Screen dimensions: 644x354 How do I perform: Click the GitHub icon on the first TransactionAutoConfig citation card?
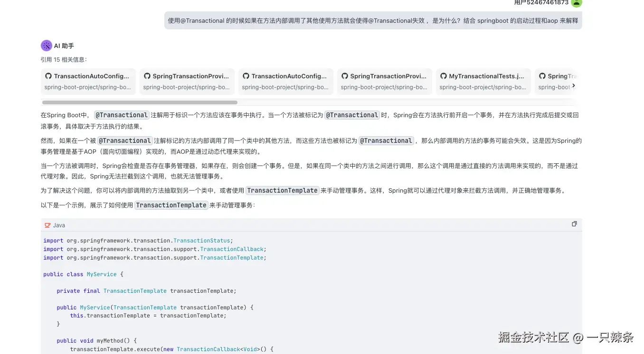[48, 76]
